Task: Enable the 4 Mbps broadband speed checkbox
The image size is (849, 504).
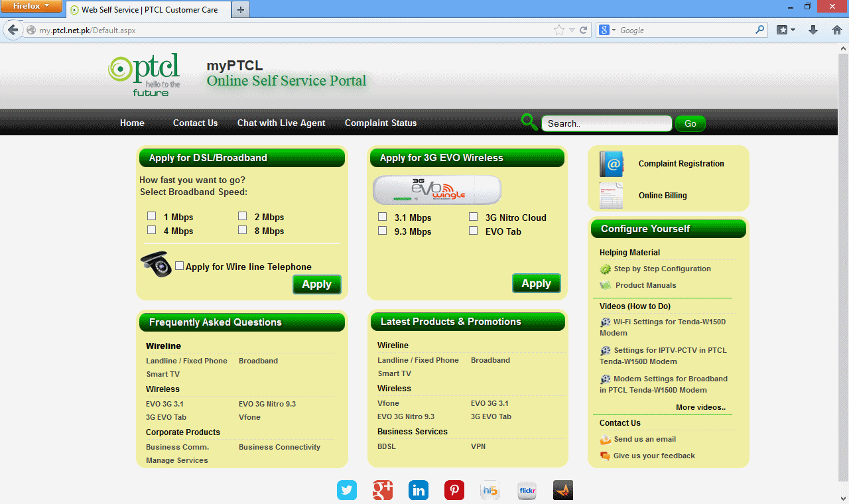Action: [151, 229]
